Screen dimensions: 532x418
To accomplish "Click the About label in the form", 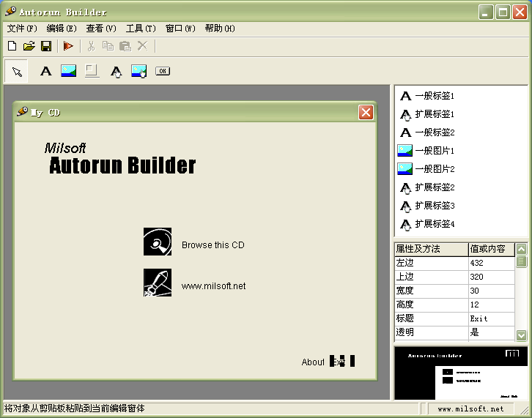I will 313,362.
